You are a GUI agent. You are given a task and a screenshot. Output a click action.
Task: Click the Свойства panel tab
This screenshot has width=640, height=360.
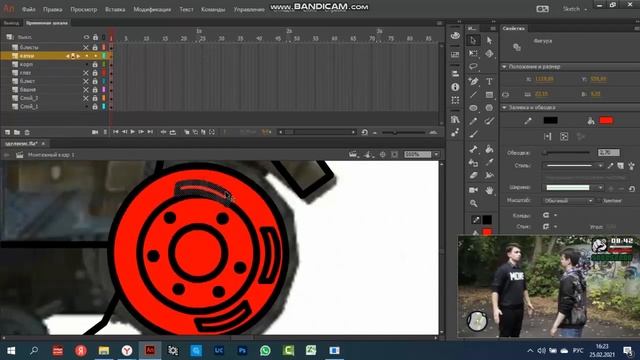[514, 29]
